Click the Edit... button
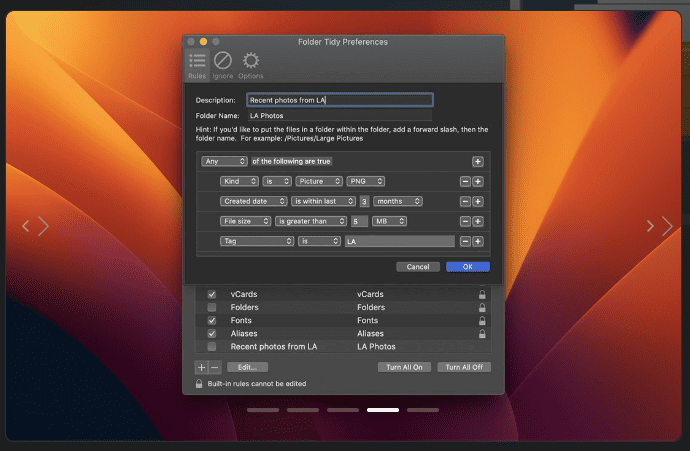 point(247,367)
